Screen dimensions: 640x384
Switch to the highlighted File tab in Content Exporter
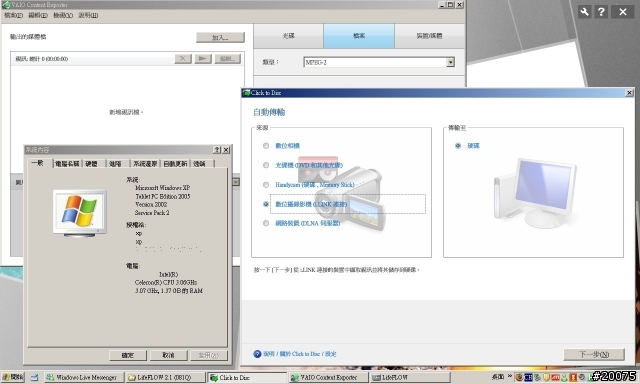coord(359,36)
